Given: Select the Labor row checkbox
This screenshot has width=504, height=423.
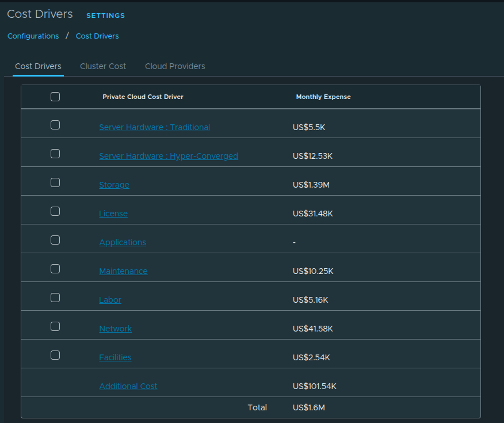Looking at the screenshot, I should [x=55, y=297].
